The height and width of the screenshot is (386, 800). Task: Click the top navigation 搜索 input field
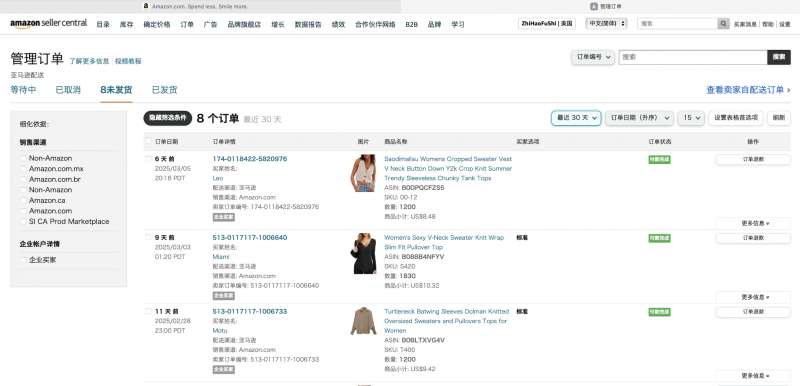click(678, 24)
